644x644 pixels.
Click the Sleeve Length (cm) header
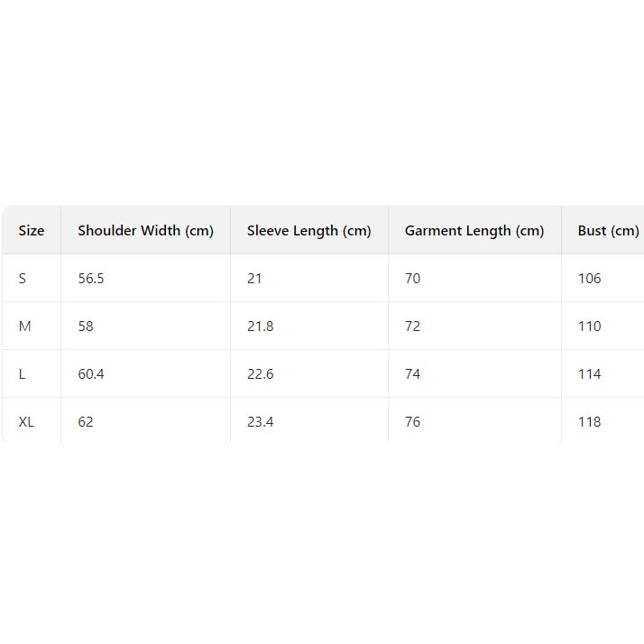pyautogui.click(x=308, y=231)
